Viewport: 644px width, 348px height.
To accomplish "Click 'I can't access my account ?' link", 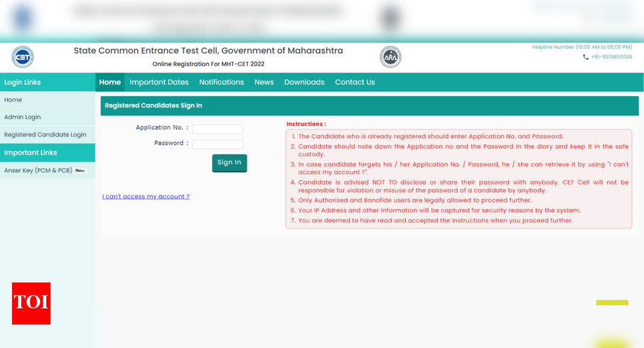I will [x=146, y=196].
